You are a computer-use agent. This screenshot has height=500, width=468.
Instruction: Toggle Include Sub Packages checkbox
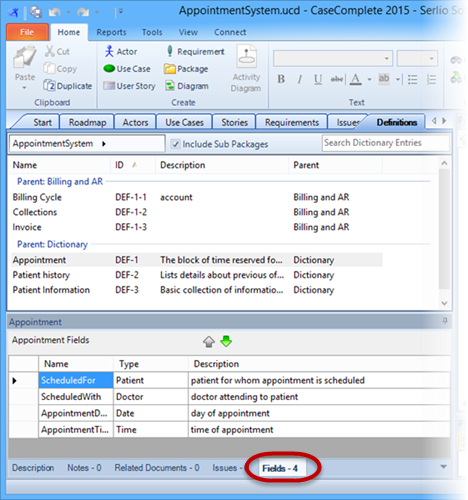175,144
